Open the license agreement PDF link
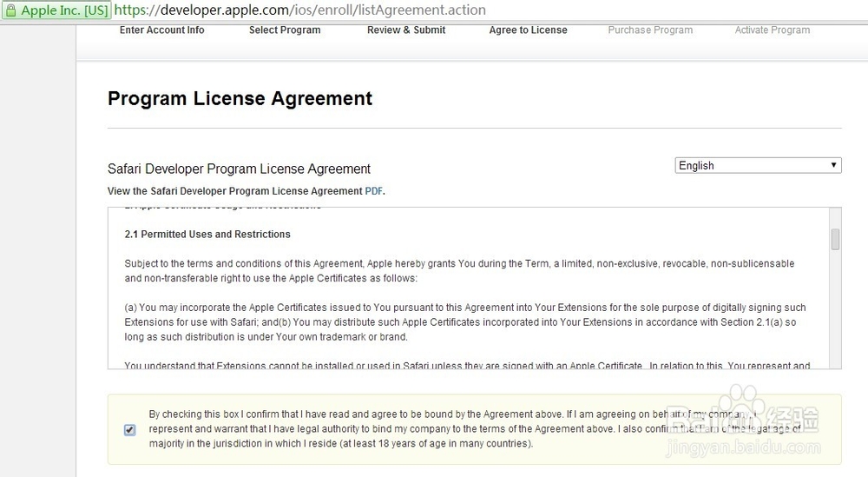868x477 pixels. click(x=373, y=191)
